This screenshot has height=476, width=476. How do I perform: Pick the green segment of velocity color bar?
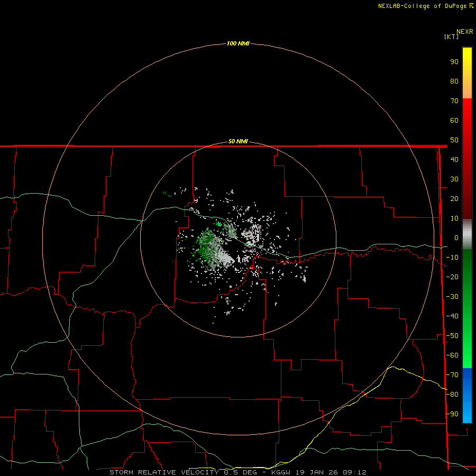click(x=467, y=309)
